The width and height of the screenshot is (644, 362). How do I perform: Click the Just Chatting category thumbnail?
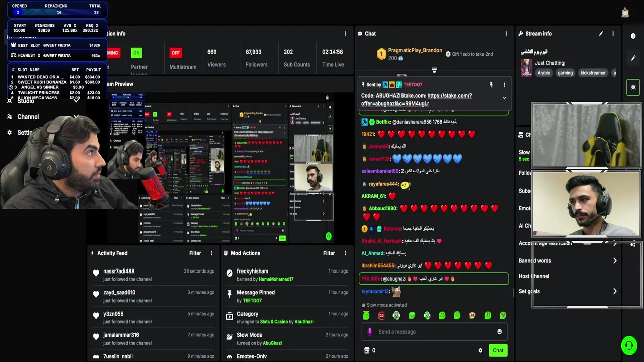click(526, 68)
